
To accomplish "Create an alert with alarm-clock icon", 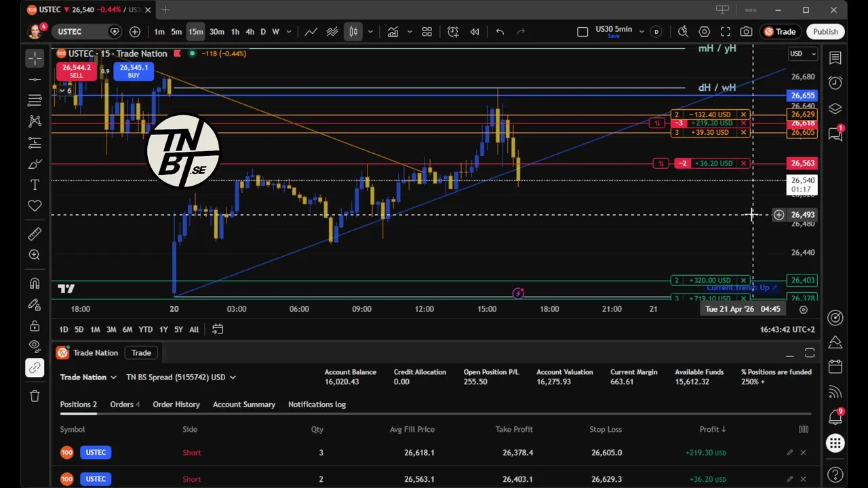I will (453, 32).
